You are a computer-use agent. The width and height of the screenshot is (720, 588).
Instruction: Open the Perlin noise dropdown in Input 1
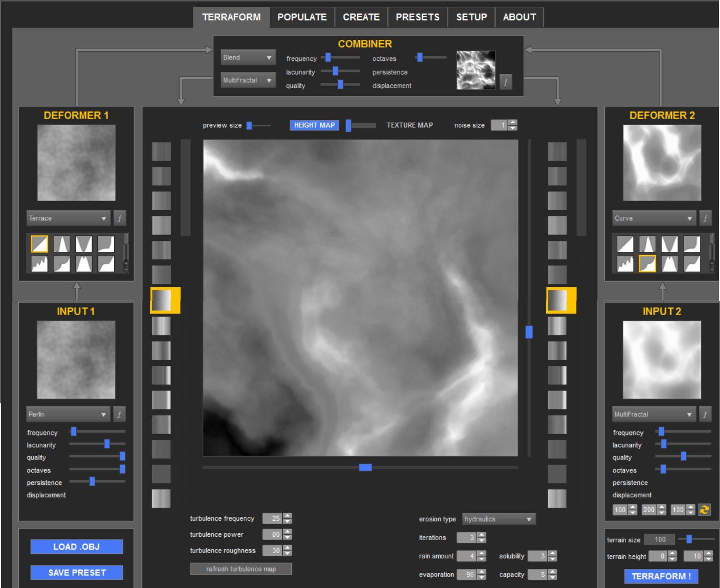68,414
